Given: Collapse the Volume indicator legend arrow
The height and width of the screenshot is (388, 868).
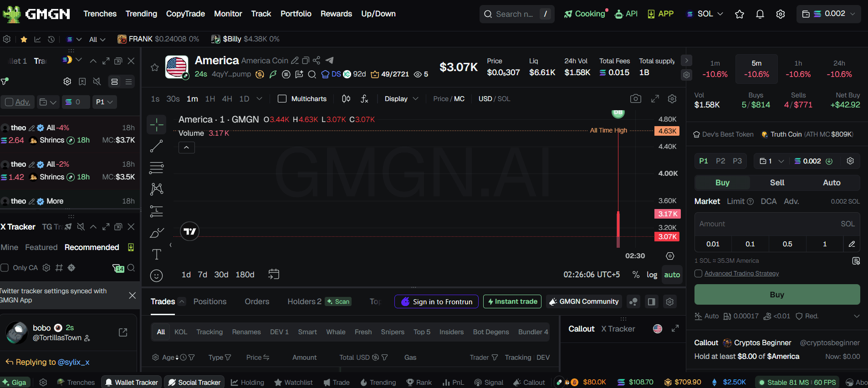Looking at the screenshot, I should 187,148.
